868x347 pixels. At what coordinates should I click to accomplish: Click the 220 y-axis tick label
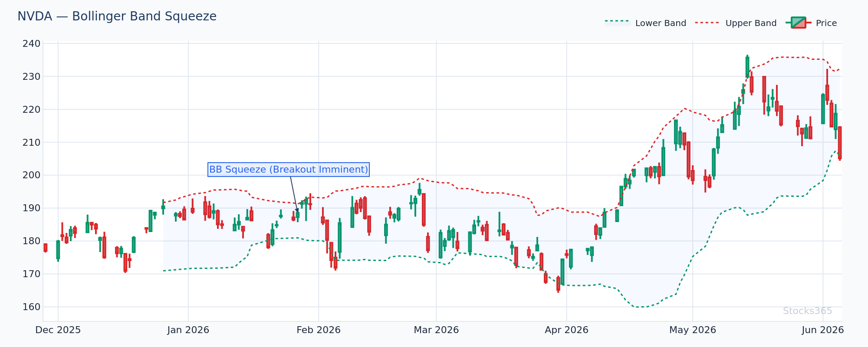pos(32,110)
